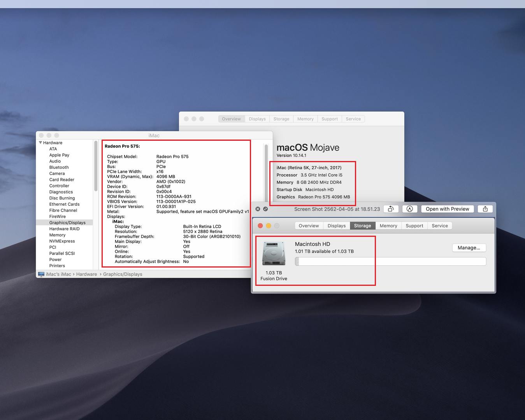
Task: Collapse the Hardware tree in System Information
Action: tap(40, 143)
